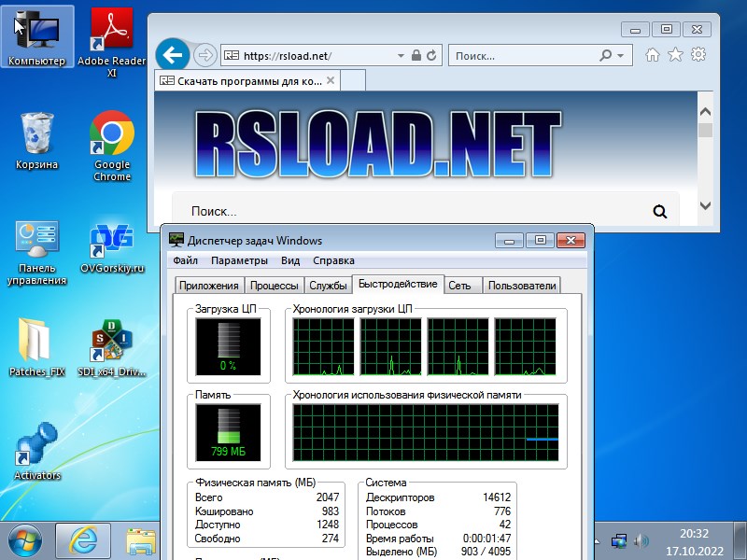Maximize the Internet Explorer window
This screenshot has width=747, height=560.
point(666,29)
